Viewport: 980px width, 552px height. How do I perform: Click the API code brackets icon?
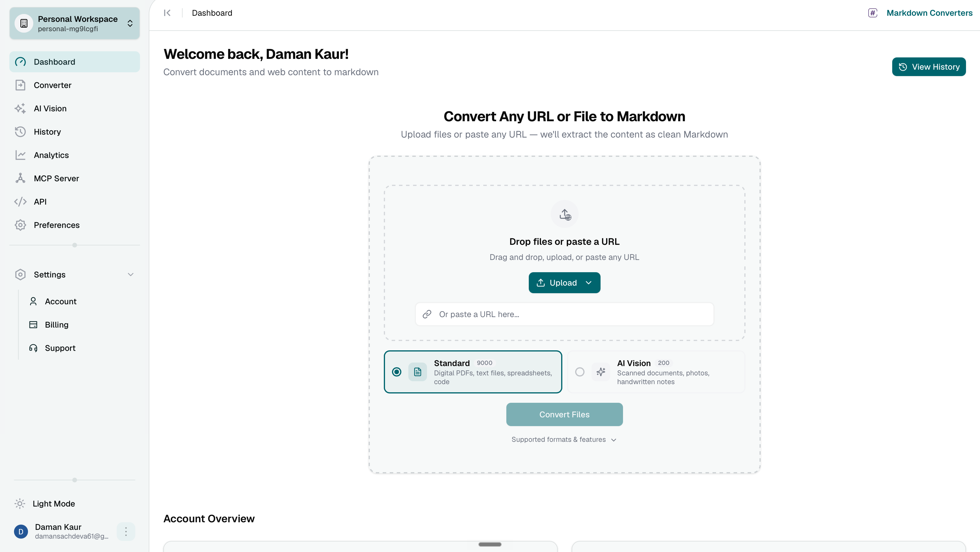(20, 201)
